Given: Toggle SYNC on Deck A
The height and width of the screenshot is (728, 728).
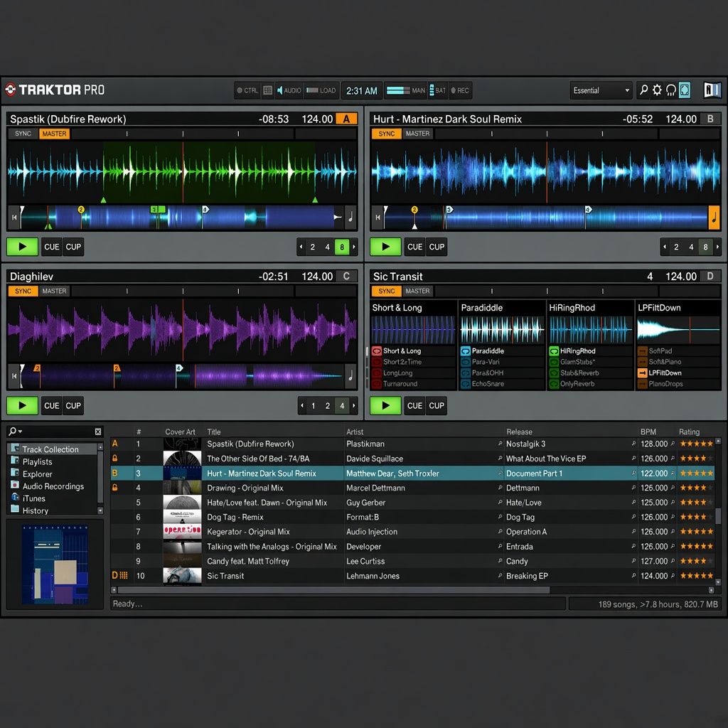Looking at the screenshot, I should click(x=23, y=134).
